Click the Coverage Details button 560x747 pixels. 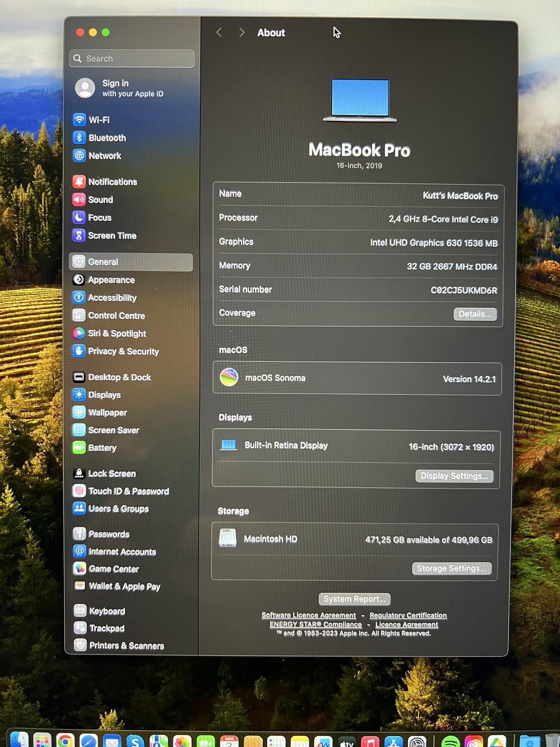(x=475, y=314)
